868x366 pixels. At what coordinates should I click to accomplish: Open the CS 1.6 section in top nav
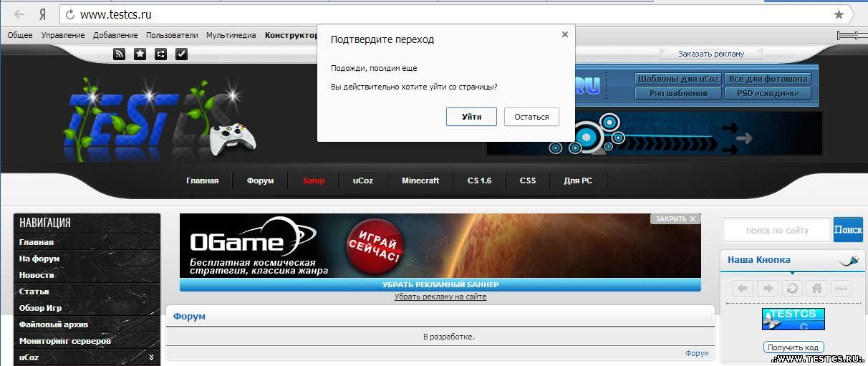point(479,180)
